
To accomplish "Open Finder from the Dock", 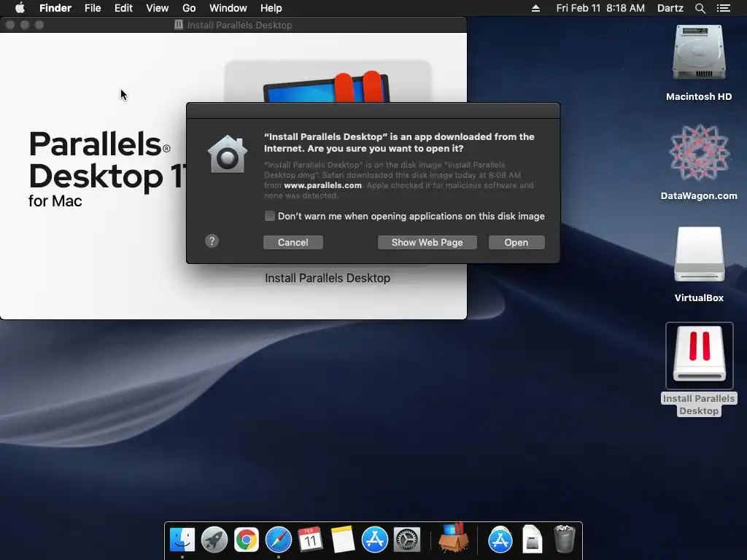I will tap(182, 540).
